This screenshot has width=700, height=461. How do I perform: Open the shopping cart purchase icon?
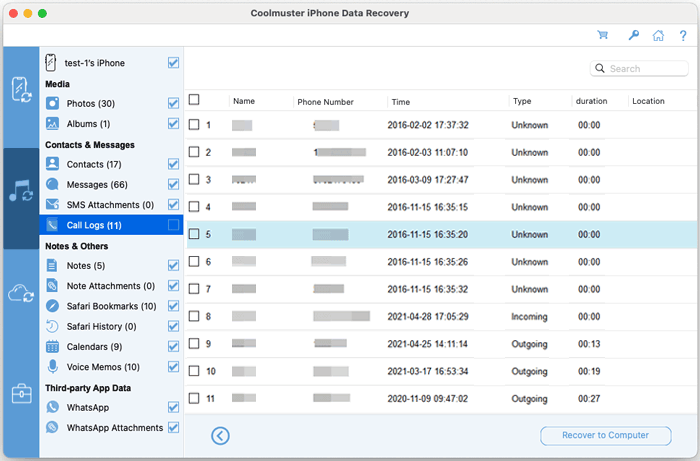(x=603, y=35)
